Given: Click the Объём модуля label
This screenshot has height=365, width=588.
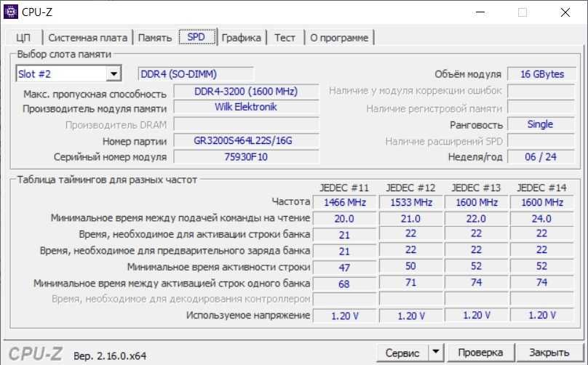Looking at the screenshot, I should tap(468, 74).
